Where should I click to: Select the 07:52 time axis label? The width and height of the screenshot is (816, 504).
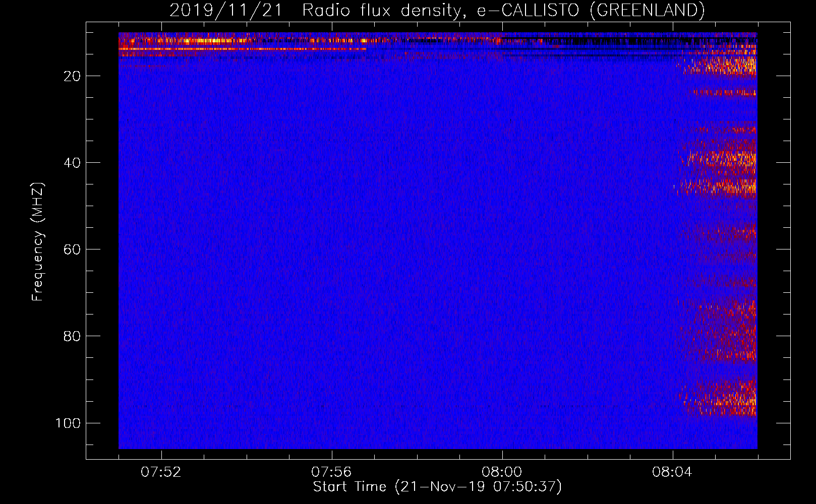pos(161,472)
